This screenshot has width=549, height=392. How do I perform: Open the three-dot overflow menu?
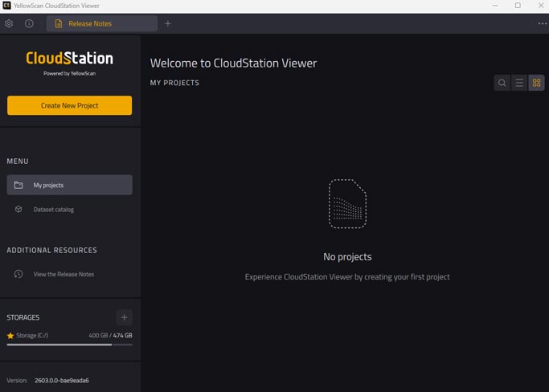click(x=543, y=23)
